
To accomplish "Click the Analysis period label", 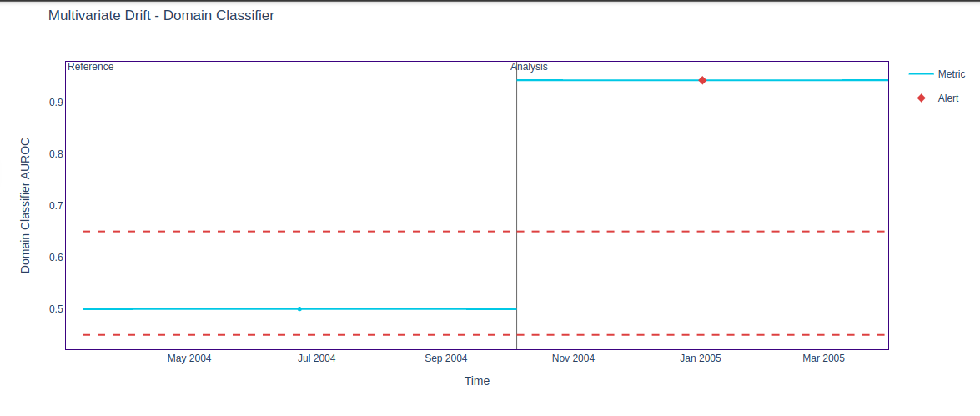I will pos(530,67).
